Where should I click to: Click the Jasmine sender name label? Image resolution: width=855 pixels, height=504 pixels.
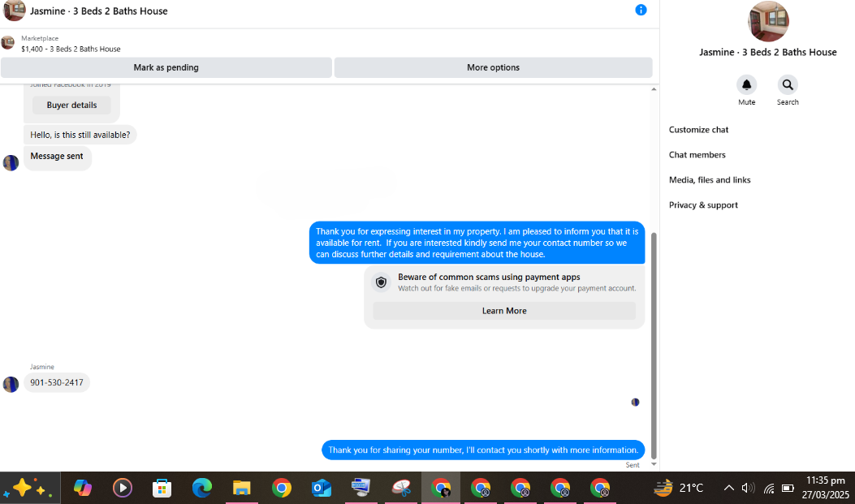(42, 367)
